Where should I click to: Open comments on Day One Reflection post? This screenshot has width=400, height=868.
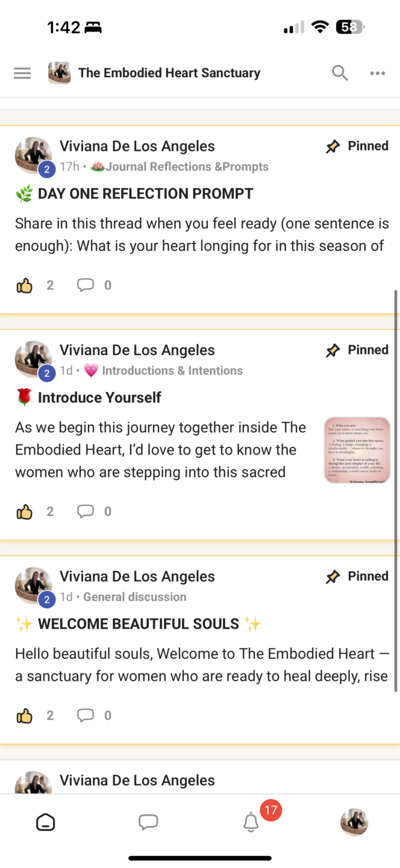86,285
